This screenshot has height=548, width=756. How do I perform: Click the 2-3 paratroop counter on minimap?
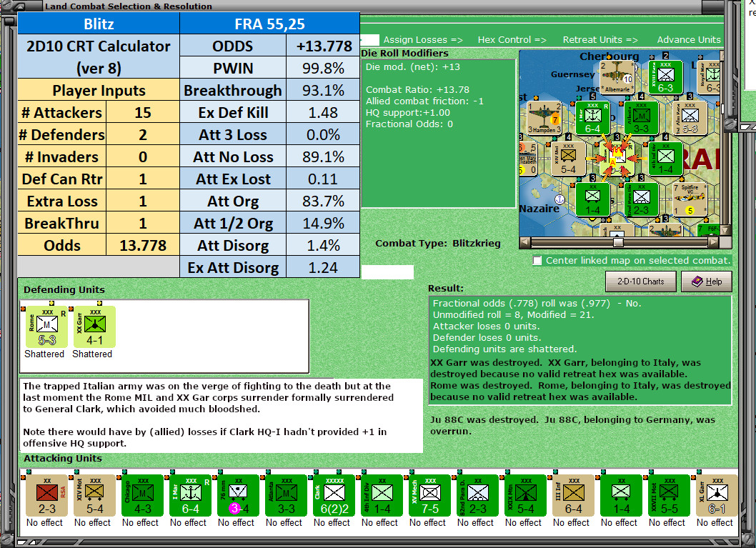[x=641, y=199]
